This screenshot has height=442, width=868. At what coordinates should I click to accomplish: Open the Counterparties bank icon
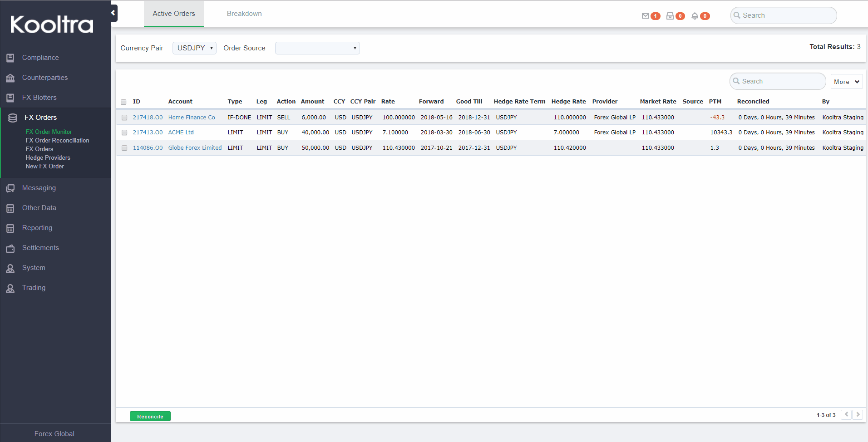pyautogui.click(x=10, y=78)
